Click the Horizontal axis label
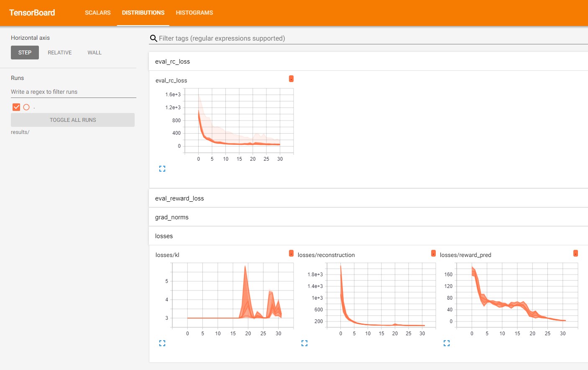588x370 pixels. [x=30, y=38]
